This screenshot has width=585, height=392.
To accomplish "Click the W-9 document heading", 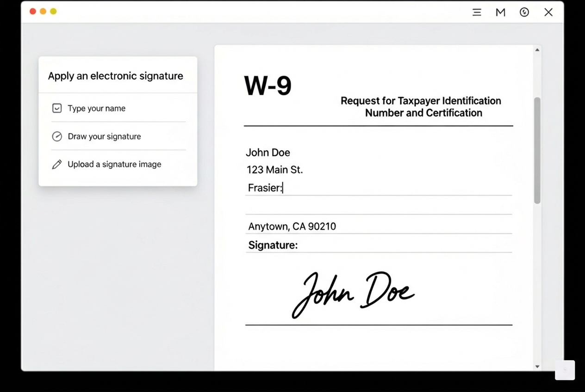I will (x=268, y=86).
